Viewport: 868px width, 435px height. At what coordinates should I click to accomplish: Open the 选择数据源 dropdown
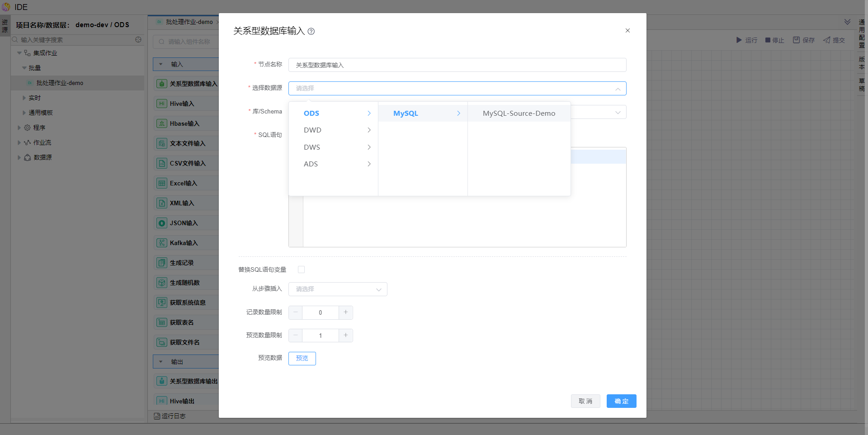pos(457,89)
